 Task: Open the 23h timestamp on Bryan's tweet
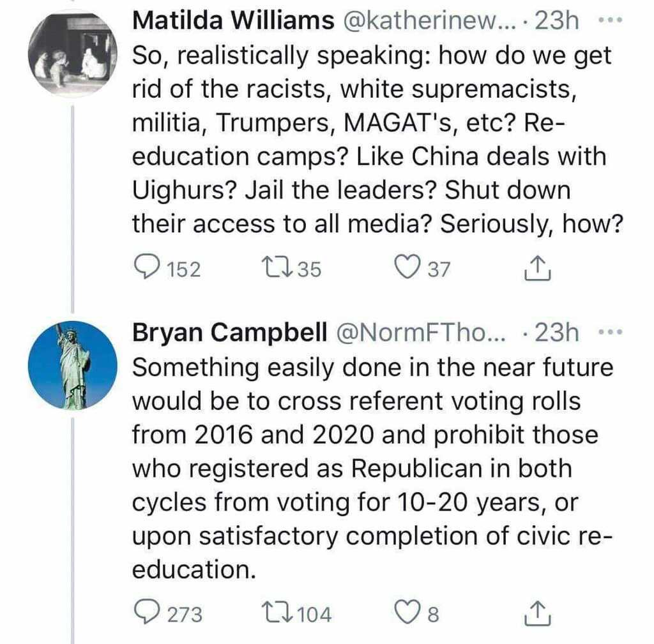click(557, 333)
